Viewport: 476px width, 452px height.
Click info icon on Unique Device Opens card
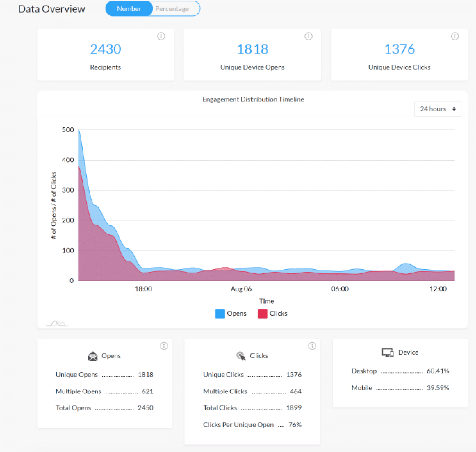pos(308,36)
